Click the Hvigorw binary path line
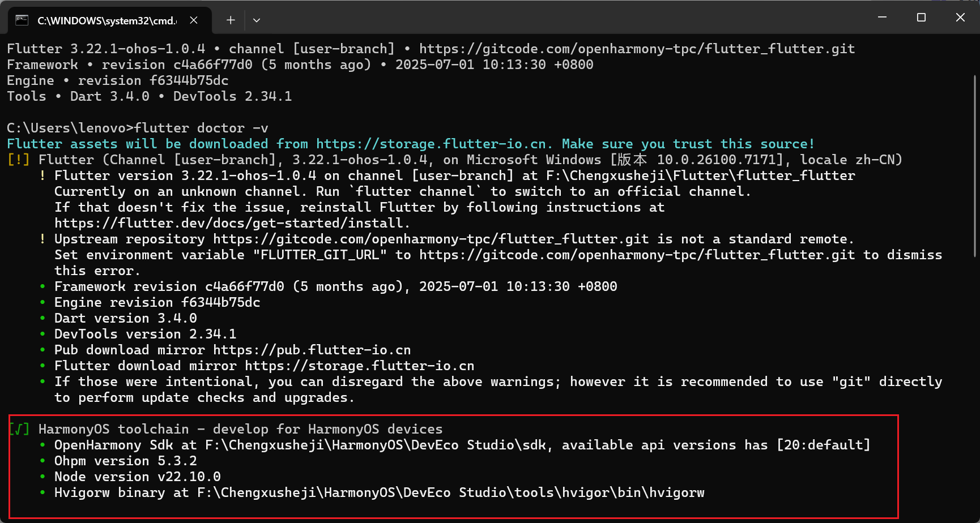The width and height of the screenshot is (980, 523). [380, 492]
